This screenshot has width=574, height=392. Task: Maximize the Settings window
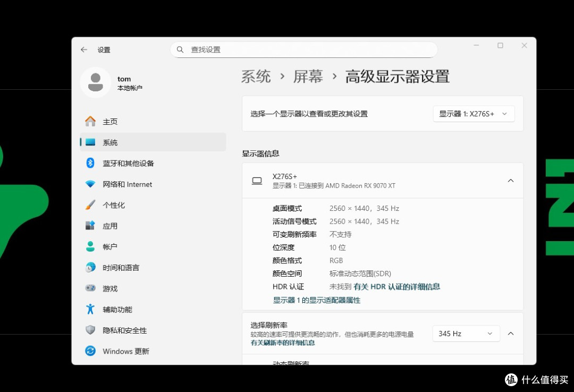tap(500, 45)
